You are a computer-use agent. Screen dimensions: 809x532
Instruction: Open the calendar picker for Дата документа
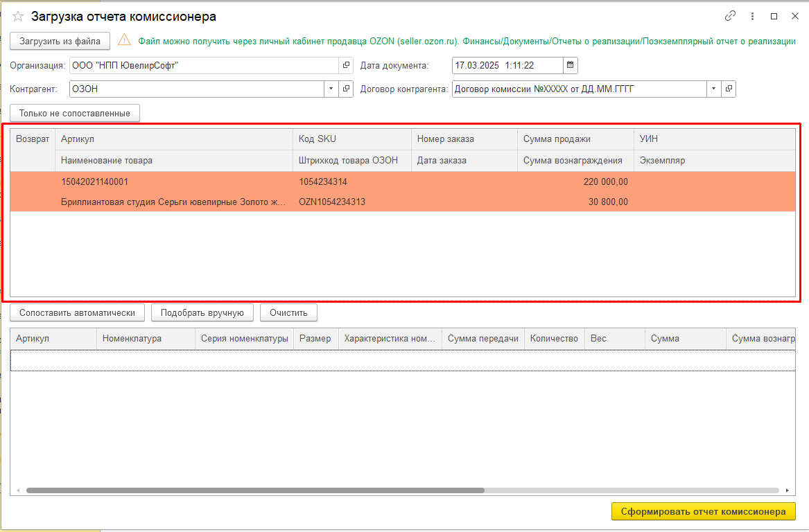(570, 66)
